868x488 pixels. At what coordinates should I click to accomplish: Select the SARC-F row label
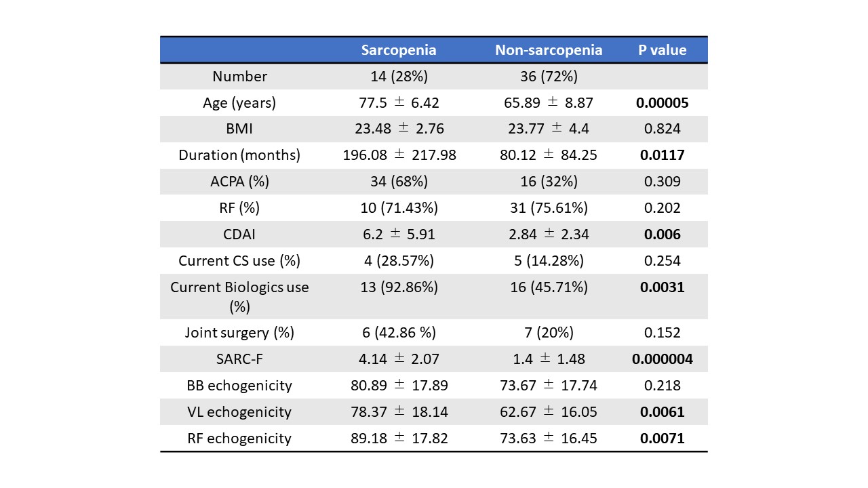[x=239, y=359]
